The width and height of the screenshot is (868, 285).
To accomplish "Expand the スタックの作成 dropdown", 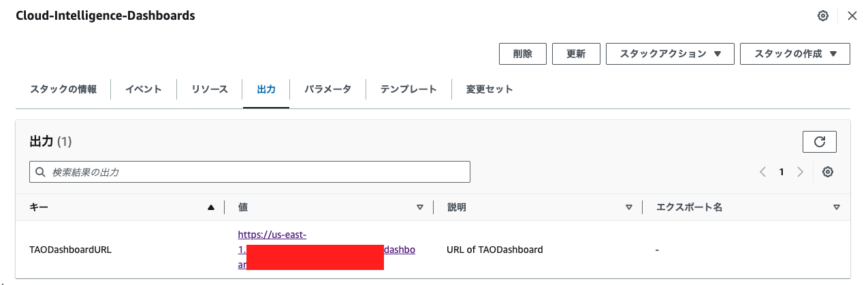I will (794, 54).
